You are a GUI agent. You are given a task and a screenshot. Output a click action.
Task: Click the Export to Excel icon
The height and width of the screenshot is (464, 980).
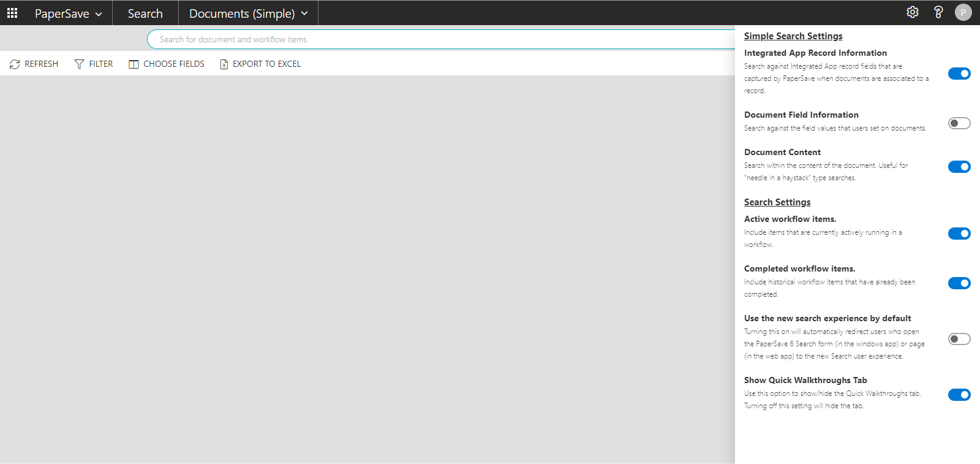(224, 64)
